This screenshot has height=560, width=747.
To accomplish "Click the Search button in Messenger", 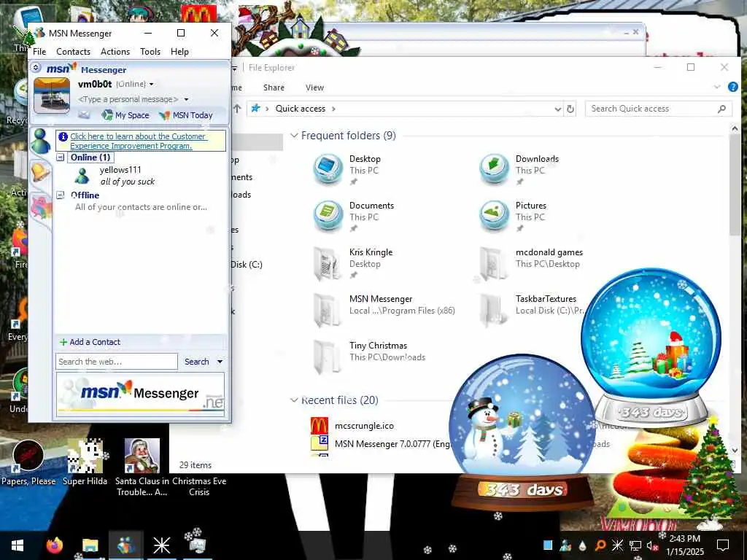I will coord(197,362).
